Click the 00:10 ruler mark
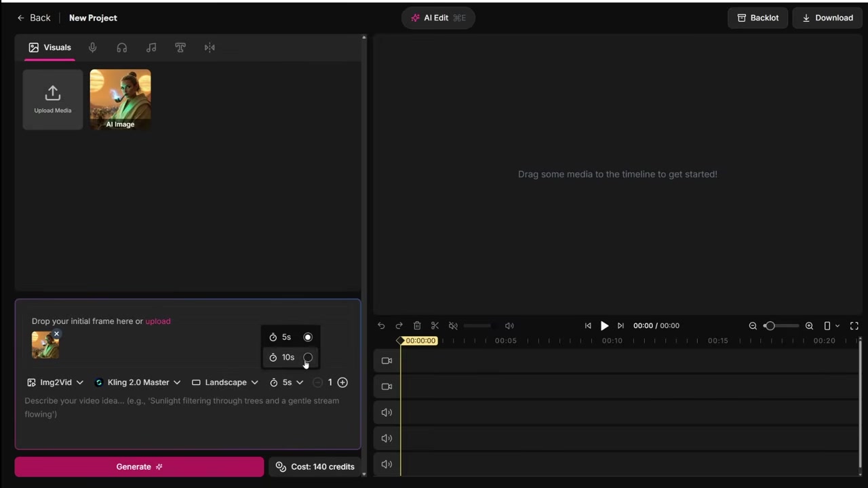The width and height of the screenshot is (868, 488). [612, 341]
